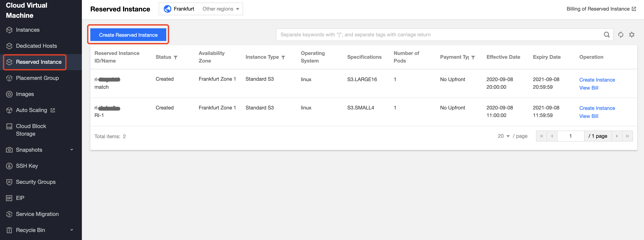Open Dedicated Hosts in sidebar
Screen dimensions: 644x240
coord(36,46)
